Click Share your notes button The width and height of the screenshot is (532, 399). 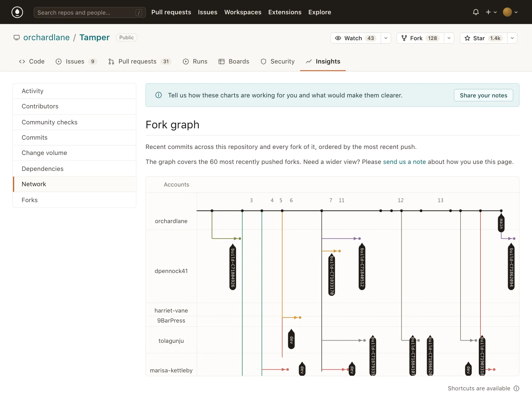click(483, 95)
